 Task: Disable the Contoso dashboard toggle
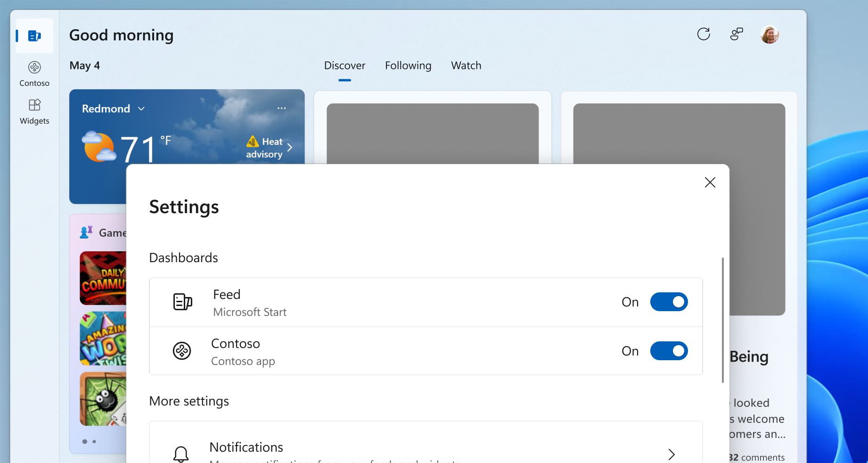point(669,351)
